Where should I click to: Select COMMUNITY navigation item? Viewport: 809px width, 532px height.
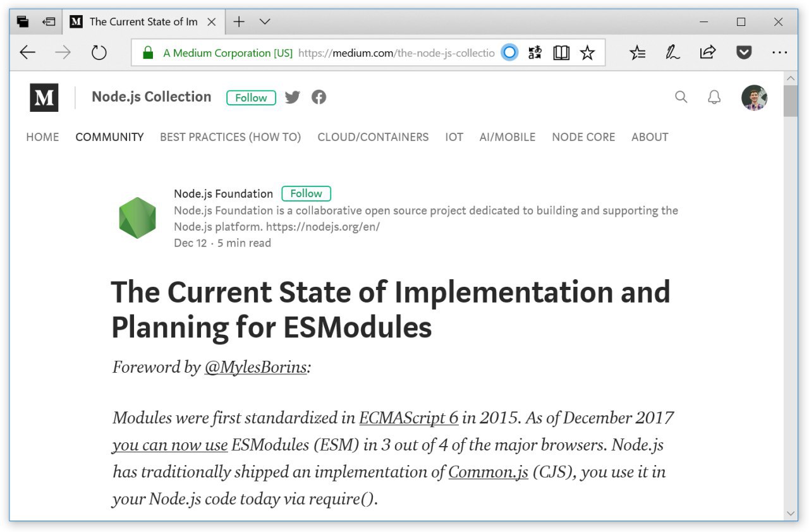(x=109, y=137)
